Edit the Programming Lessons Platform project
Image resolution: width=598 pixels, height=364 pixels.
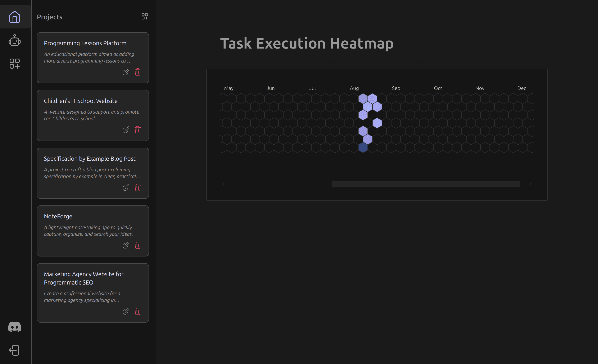126,72
